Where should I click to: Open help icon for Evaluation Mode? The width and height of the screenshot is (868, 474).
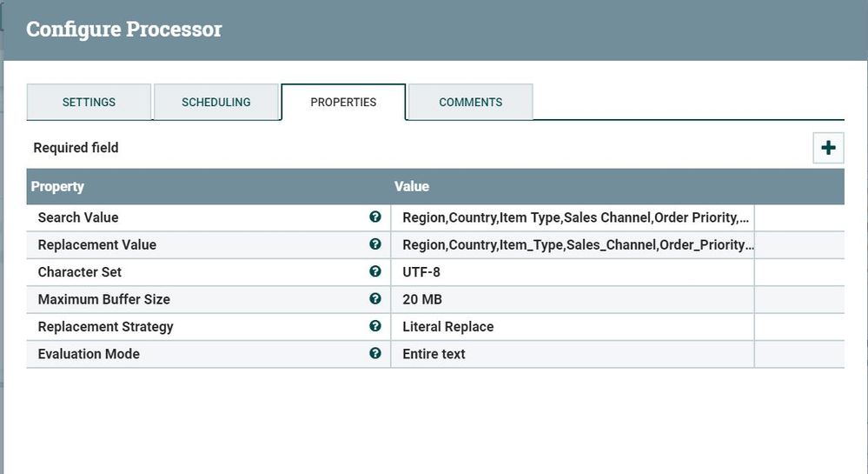375,353
